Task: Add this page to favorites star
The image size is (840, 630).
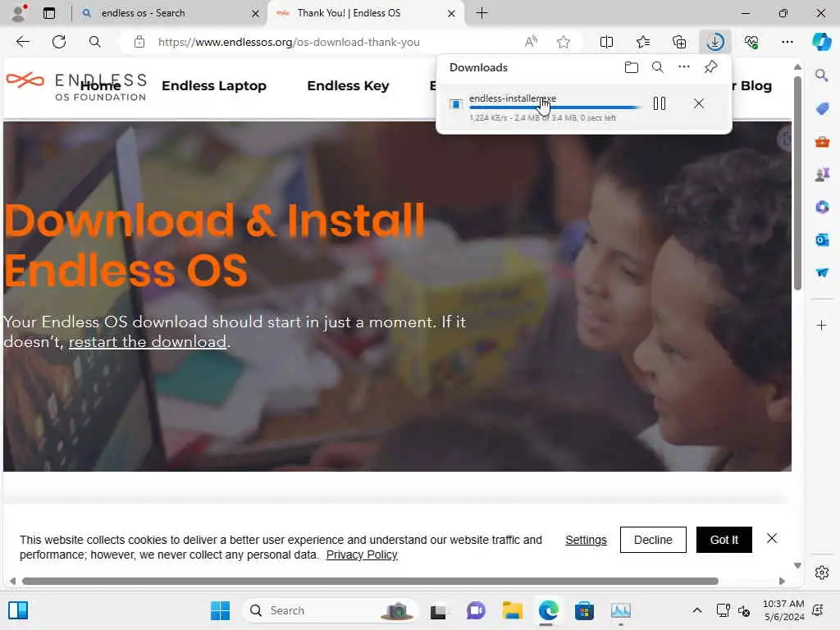Action: 563,42
